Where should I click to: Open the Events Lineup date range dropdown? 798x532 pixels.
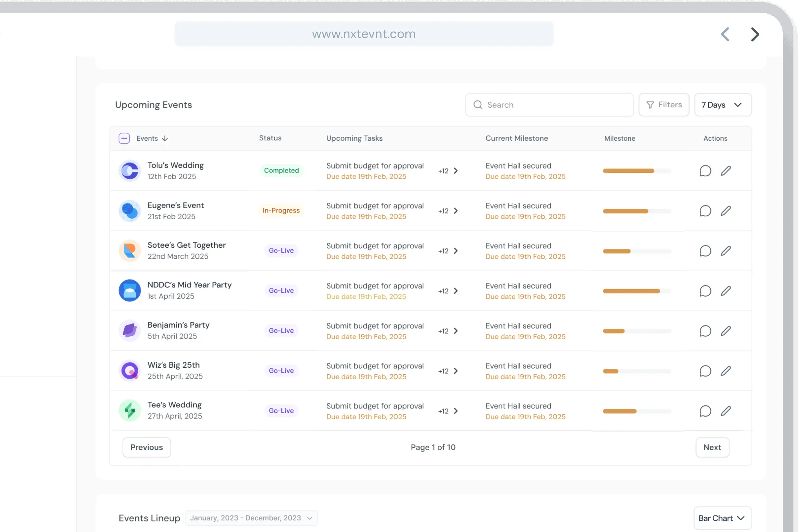tap(251, 518)
